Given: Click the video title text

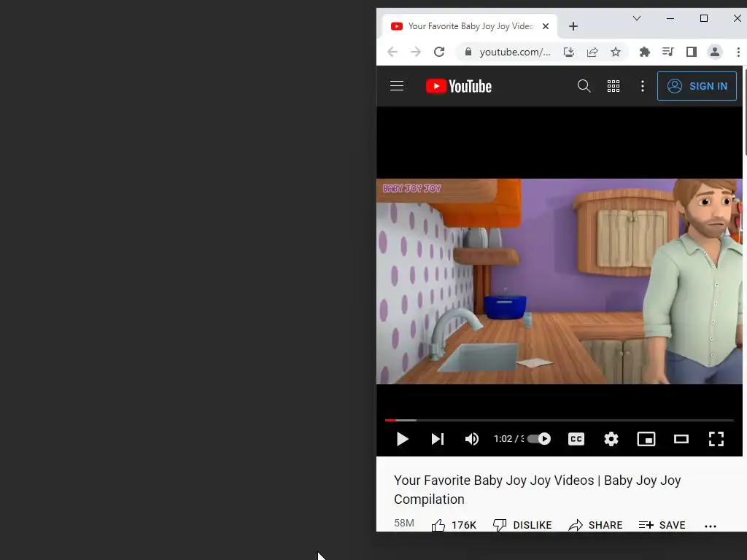Looking at the screenshot, I should point(538,489).
